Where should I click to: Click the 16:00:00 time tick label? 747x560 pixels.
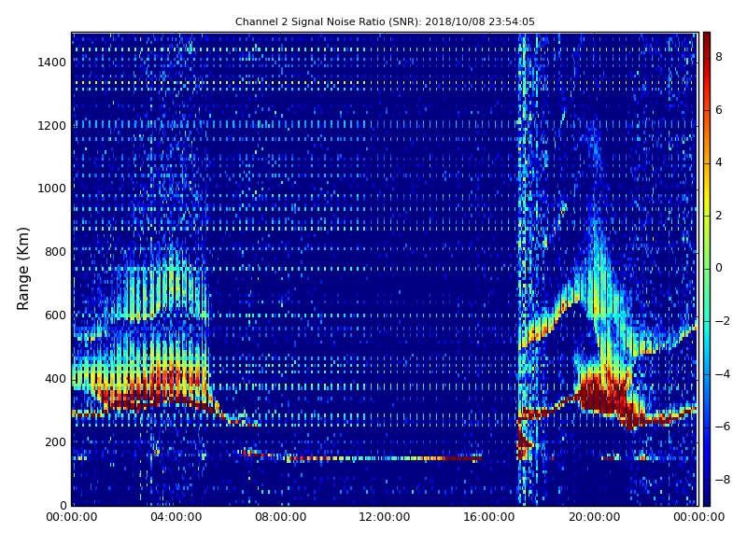(489, 517)
